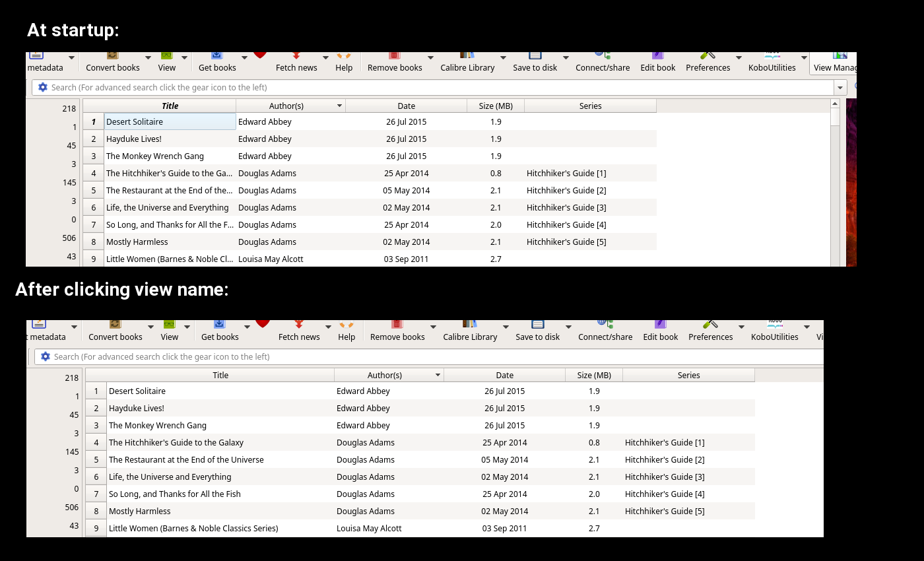The image size is (924, 561).
Task: Expand Calibre Library dropdown arrow, After clicking screenshot
Action: (x=506, y=327)
